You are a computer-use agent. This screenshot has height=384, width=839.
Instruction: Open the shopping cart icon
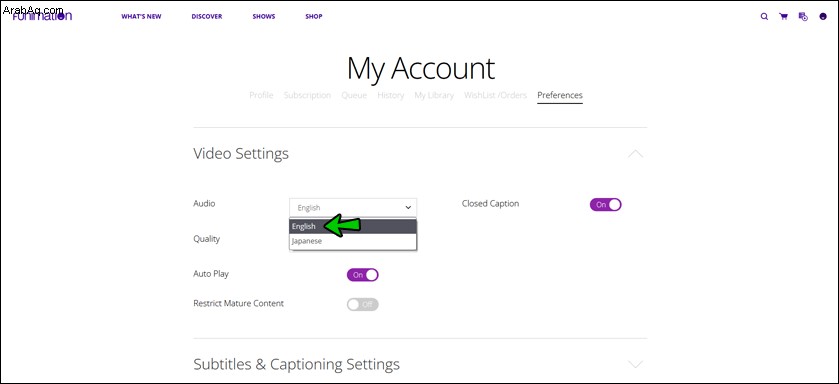coord(784,17)
